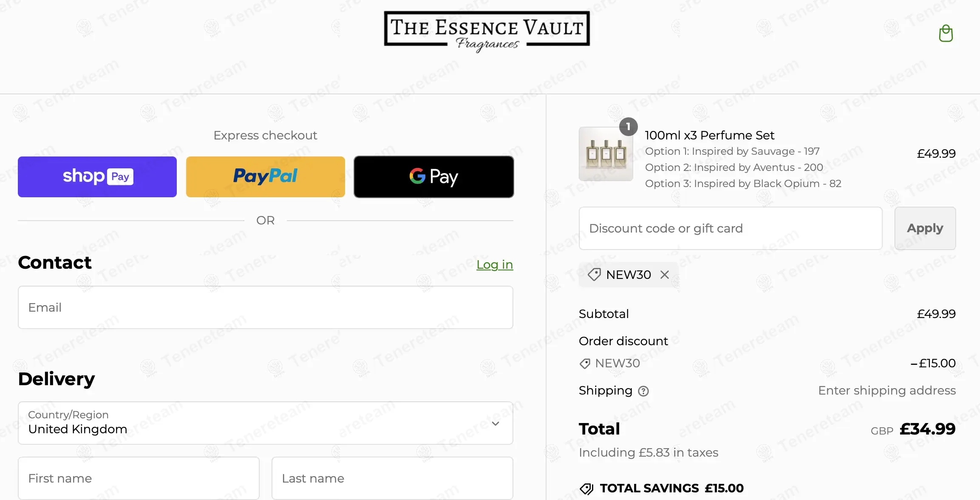This screenshot has height=500, width=980.
Task: Open the shopping bag cart icon
Action: pyautogui.click(x=946, y=33)
